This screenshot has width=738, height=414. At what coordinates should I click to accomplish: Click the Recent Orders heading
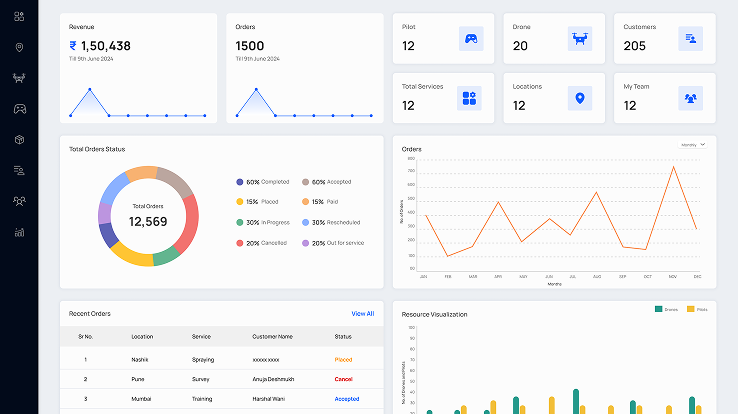pos(90,314)
